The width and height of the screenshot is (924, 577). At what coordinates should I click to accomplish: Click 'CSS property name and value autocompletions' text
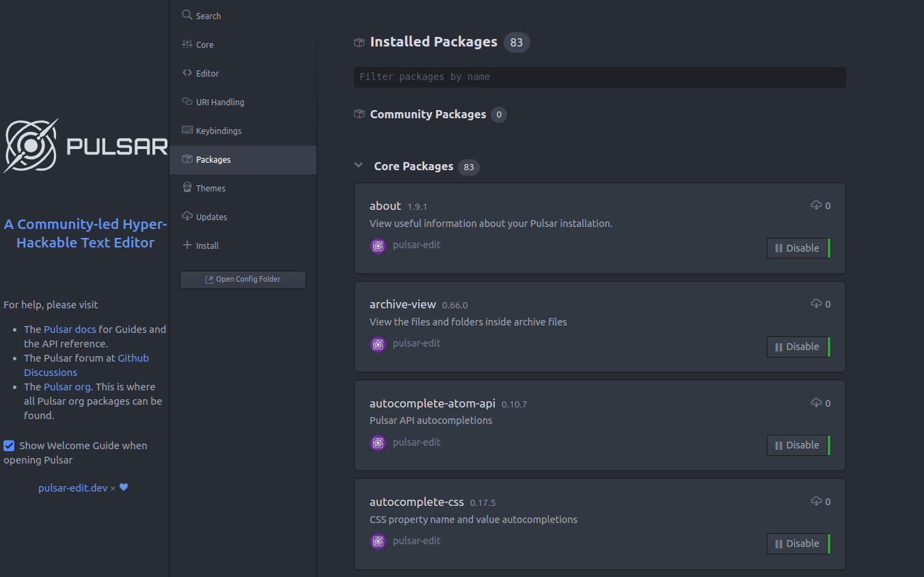[x=474, y=520]
